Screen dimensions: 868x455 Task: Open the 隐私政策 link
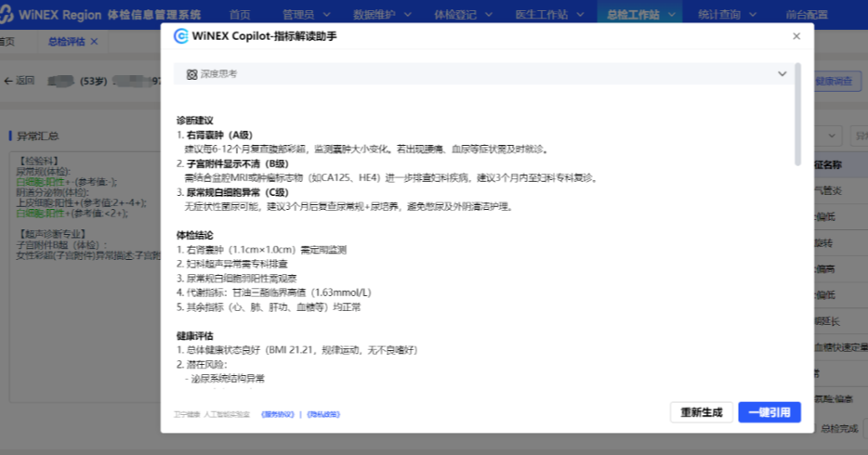point(323,414)
